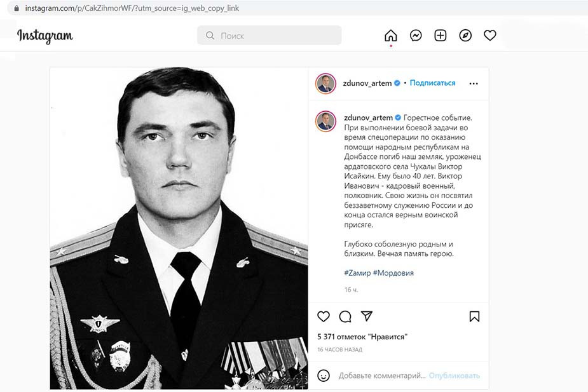Click the Instagram logo
This screenshot has height=392, width=588.
point(45,36)
